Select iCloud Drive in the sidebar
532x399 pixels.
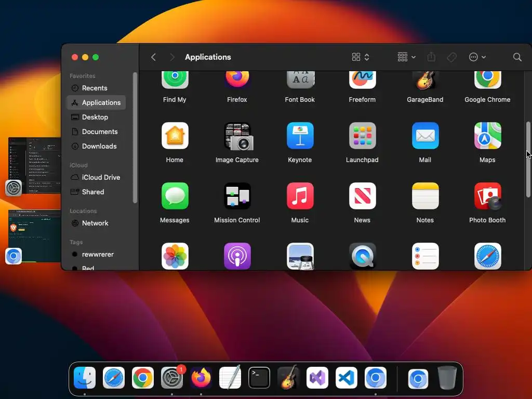click(x=96, y=178)
